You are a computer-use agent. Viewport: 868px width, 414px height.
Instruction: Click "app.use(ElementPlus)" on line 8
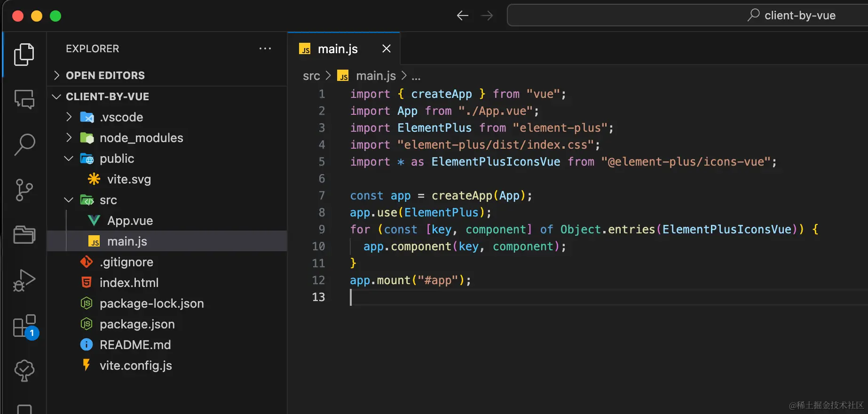click(x=417, y=213)
